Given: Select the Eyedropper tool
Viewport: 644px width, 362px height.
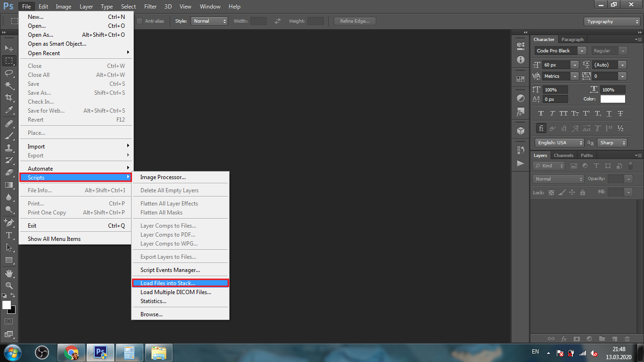Looking at the screenshot, I should 9,110.
